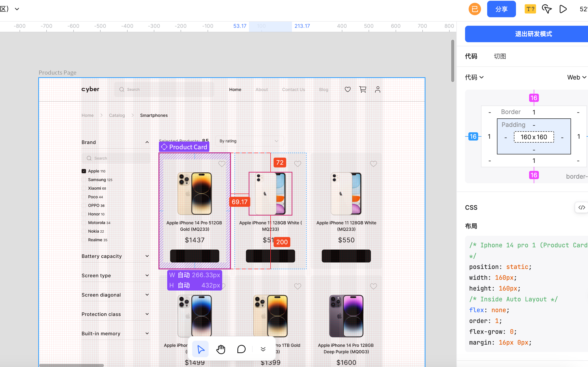Expand toolbar with double chevron icon

coord(263,349)
